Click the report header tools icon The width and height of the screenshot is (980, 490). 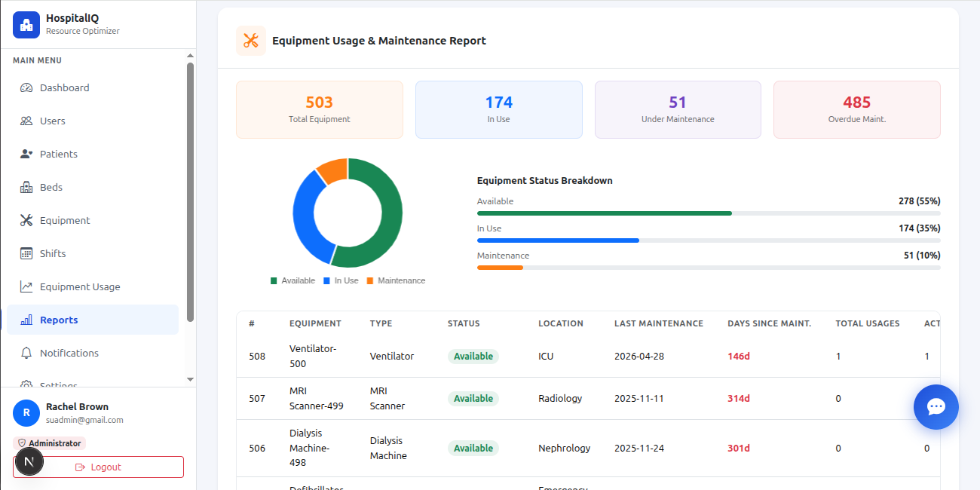pyautogui.click(x=251, y=41)
